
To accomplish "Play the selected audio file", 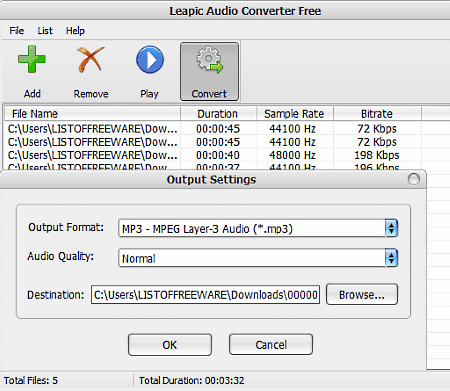I will point(150,60).
